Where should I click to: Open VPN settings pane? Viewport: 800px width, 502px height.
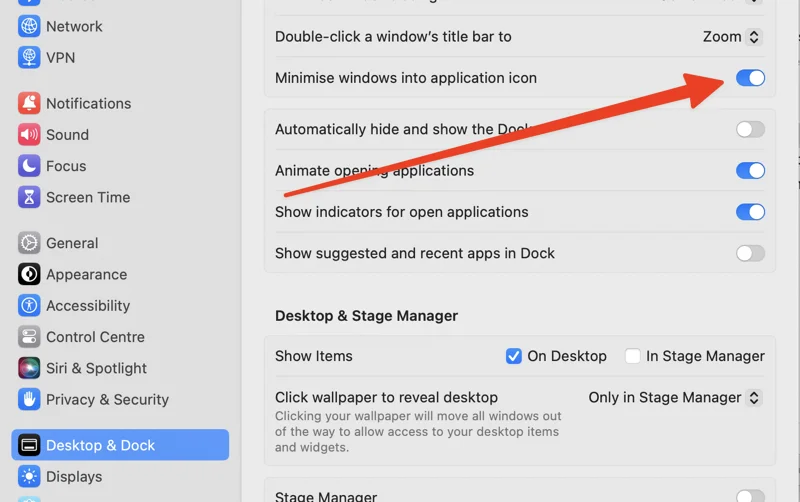[60, 58]
